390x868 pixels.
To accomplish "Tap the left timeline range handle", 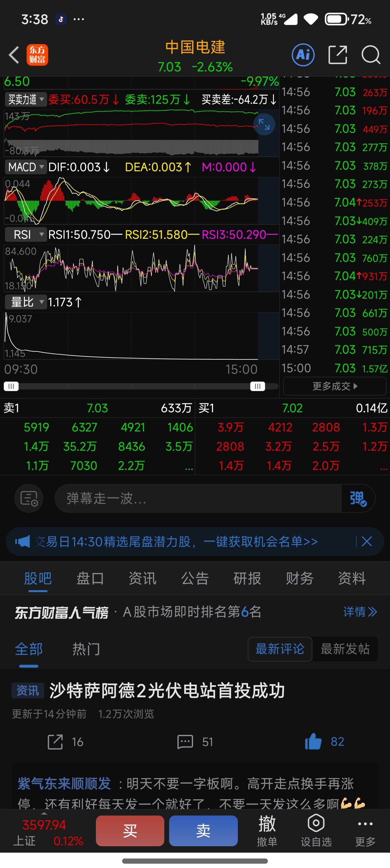I will [x=11, y=386].
